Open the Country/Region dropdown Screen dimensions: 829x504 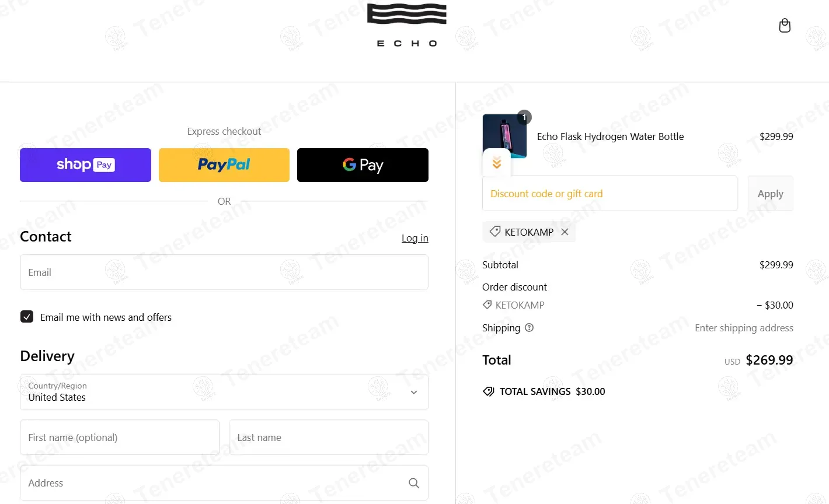coord(224,392)
